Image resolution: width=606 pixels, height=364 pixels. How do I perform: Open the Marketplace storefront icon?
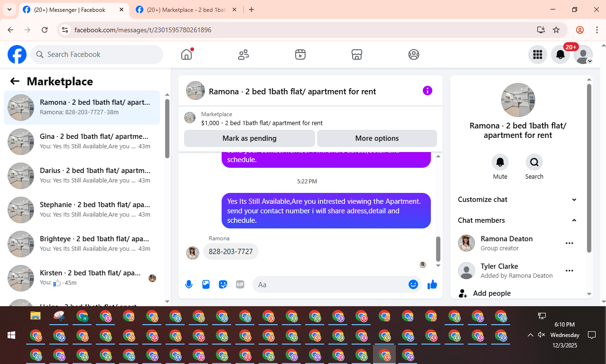pos(357,55)
